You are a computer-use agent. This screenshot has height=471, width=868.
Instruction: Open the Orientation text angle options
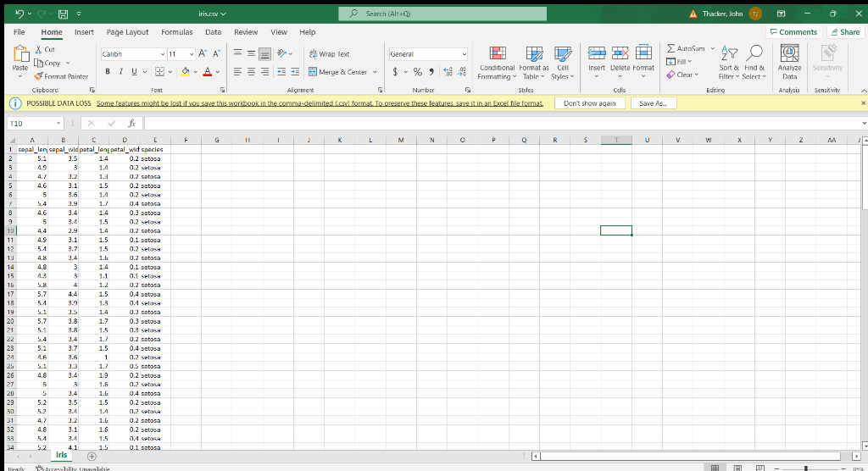coord(285,53)
